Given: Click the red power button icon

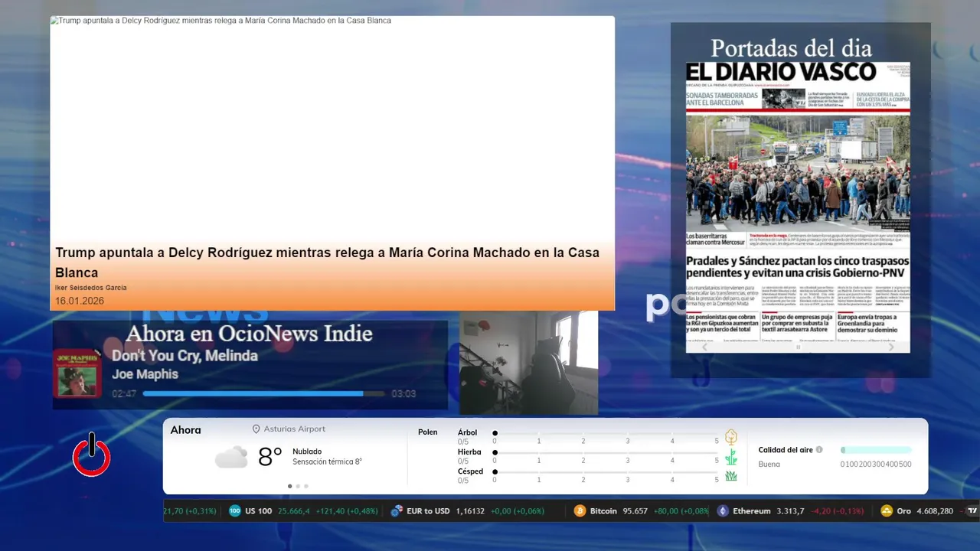Looking at the screenshot, I should pyautogui.click(x=92, y=455).
